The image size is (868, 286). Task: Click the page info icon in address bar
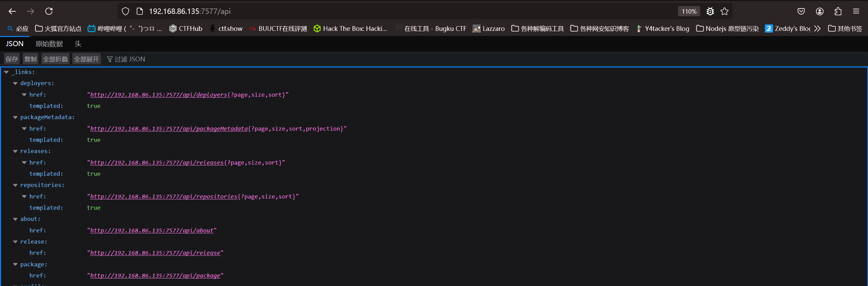(x=140, y=11)
